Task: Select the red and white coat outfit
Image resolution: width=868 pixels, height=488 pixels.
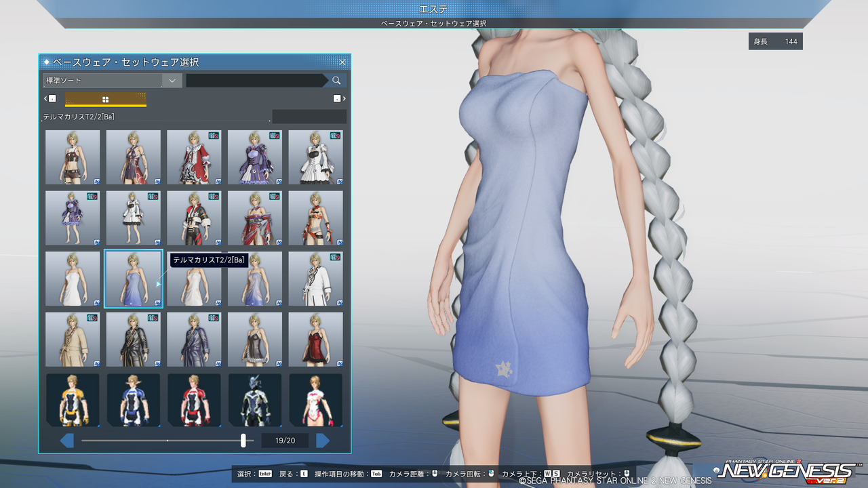Action: coord(194,157)
